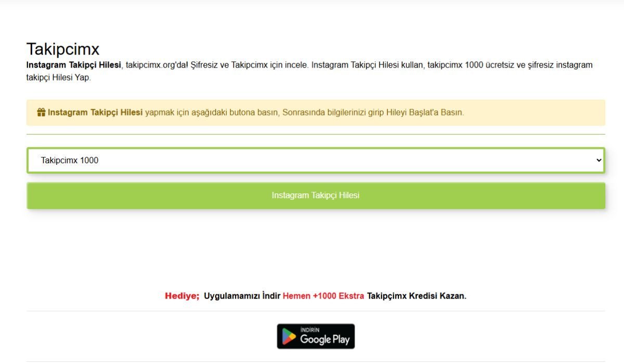Screen dimensions: 624x364
Task: Click the gift icon in the yellow notice
Action: pyautogui.click(x=41, y=112)
